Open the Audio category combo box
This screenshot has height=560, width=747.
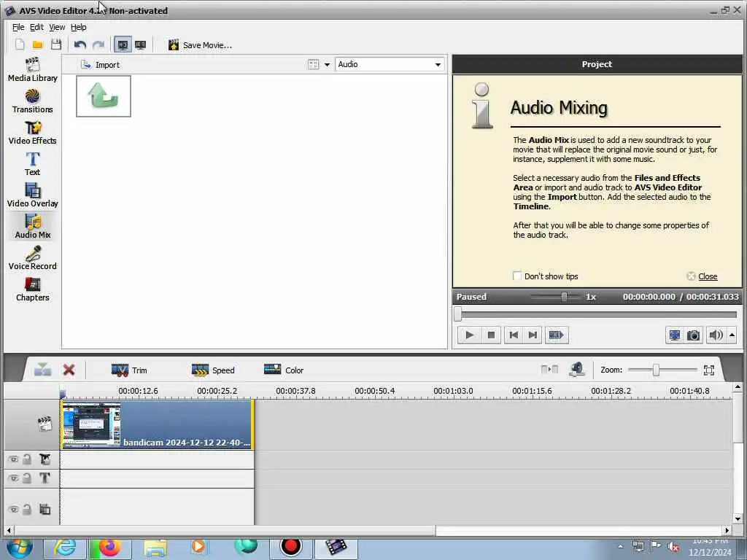(390, 64)
